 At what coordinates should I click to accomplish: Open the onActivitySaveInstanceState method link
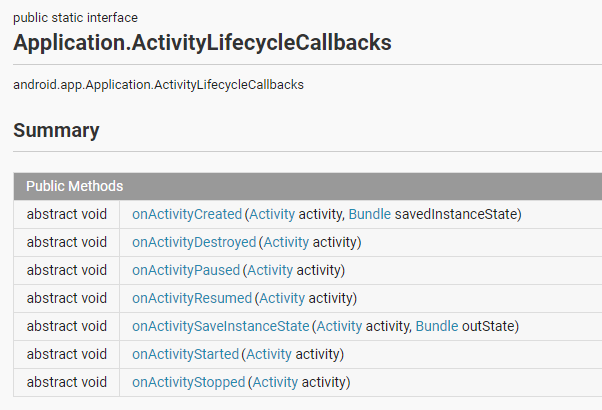221,326
